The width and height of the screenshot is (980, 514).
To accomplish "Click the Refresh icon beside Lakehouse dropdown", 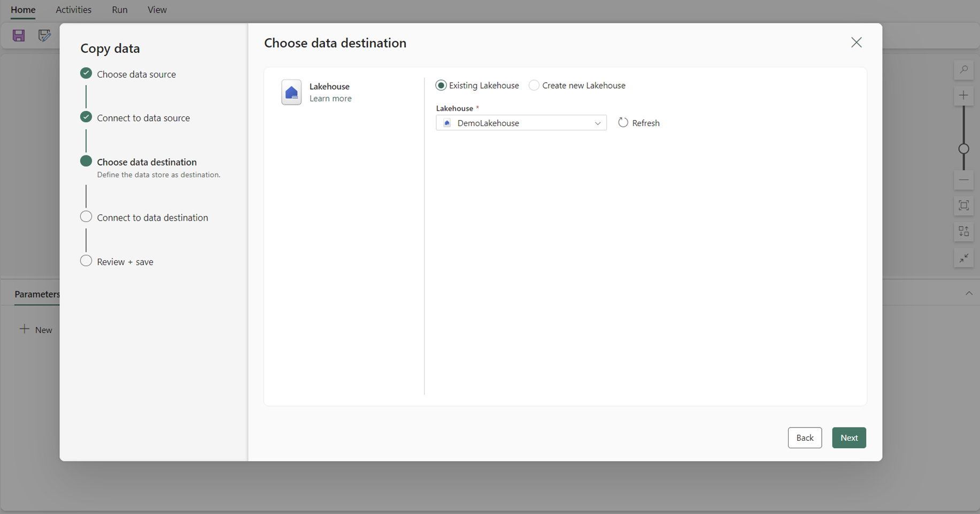I will click(x=623, y=123).
